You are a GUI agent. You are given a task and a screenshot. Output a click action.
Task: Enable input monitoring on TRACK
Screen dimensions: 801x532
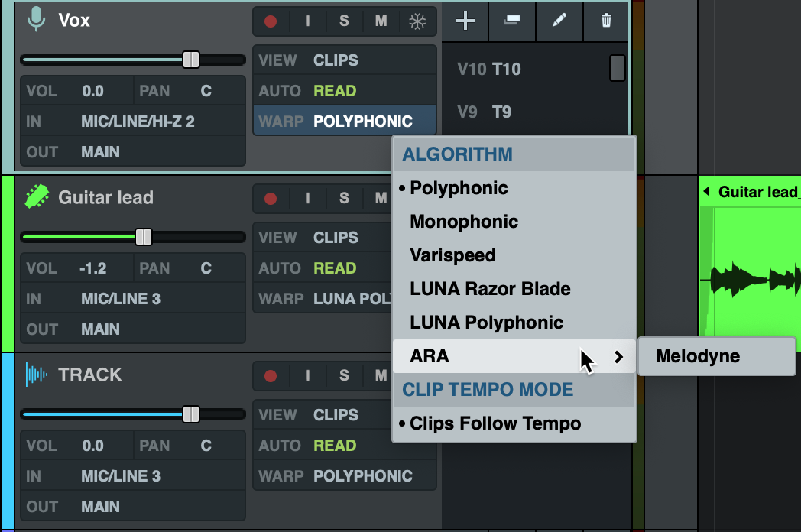[307, 376]
